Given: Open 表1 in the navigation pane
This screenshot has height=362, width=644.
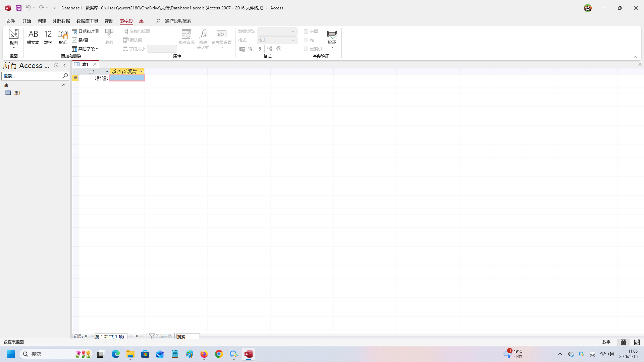Looking at the screenshot, I should [x=17, y=93].
